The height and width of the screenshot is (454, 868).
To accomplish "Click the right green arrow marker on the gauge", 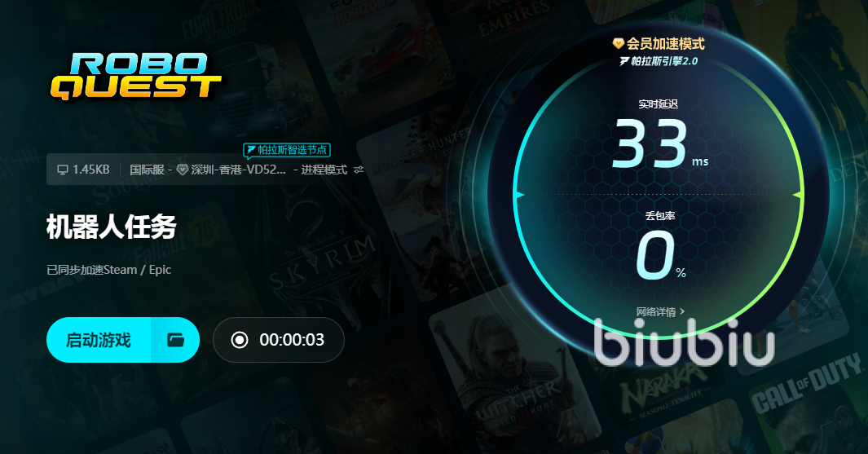I will (798, 195).
